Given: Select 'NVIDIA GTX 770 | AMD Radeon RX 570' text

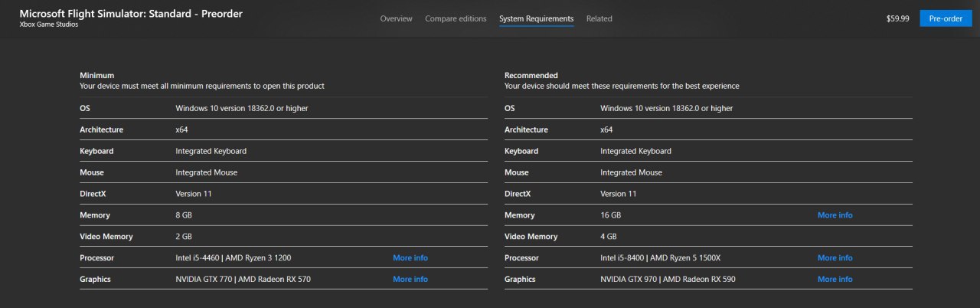Looking at the screenshot, I should click(x=243, y=280).
